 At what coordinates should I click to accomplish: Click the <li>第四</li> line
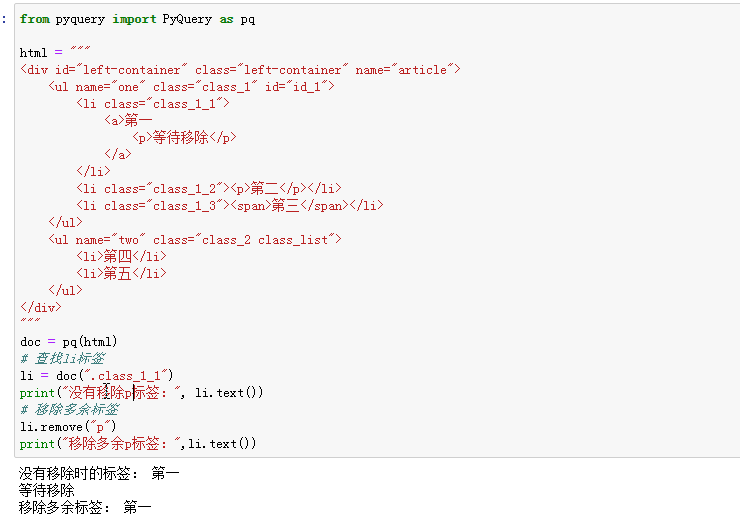(x=121, y=256)
